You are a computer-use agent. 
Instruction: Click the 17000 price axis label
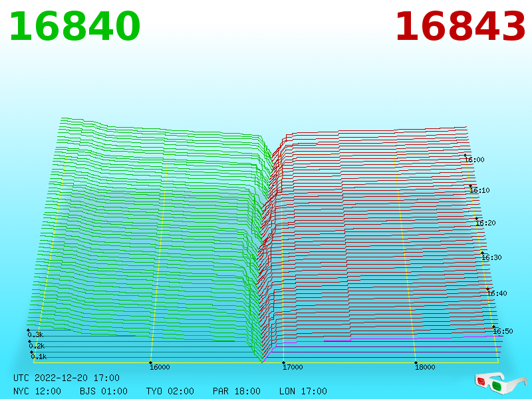[x=293, y=367]
